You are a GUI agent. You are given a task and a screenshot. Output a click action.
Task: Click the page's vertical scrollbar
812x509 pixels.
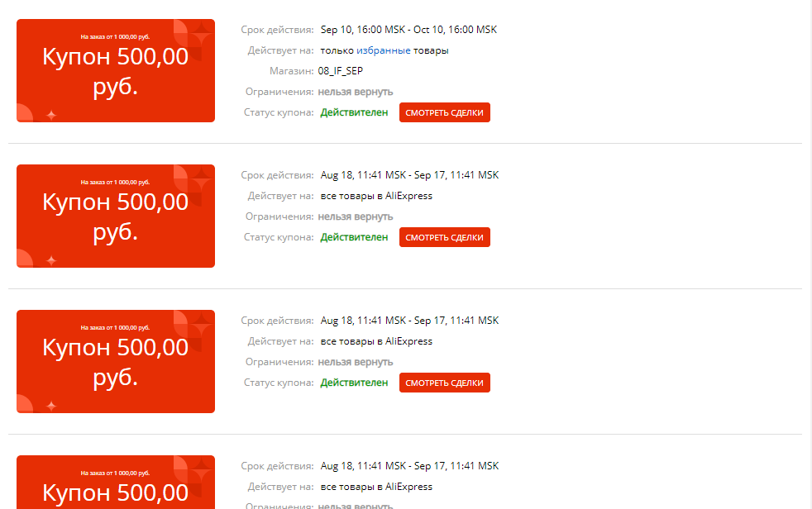point(809,254)
